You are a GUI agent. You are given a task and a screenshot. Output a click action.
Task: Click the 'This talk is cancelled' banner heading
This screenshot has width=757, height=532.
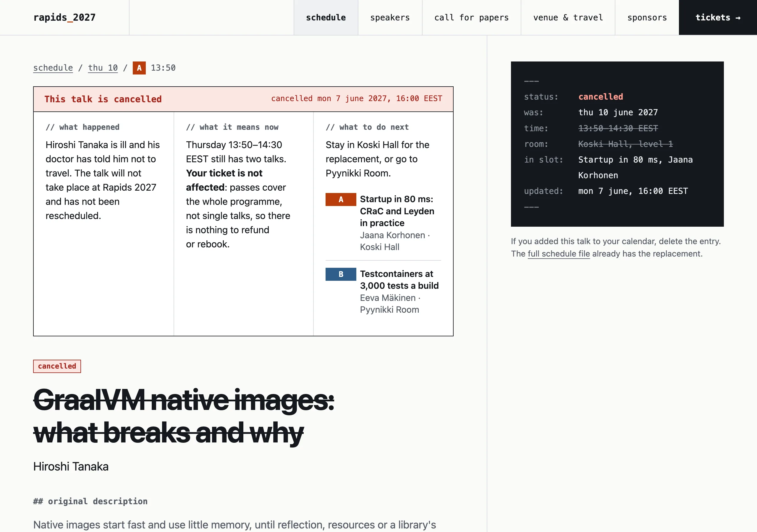tap(103, 99)
